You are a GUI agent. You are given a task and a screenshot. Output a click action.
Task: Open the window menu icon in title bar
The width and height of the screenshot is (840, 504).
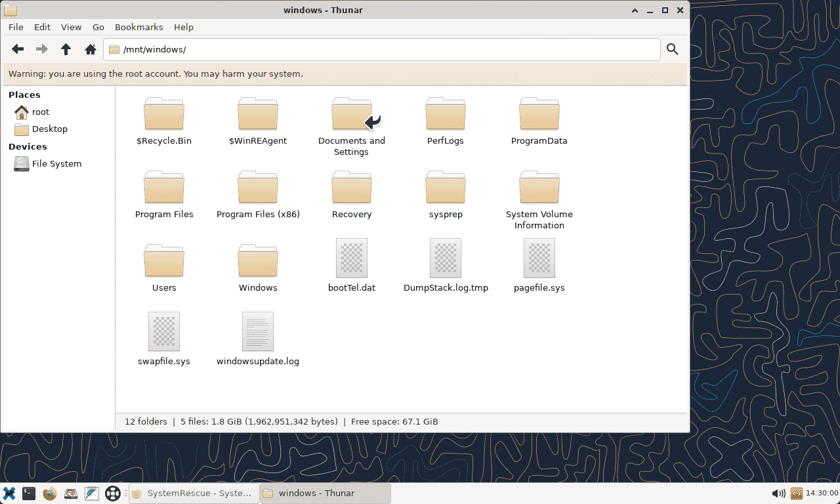pyautogui.click(x=10, y=10)
